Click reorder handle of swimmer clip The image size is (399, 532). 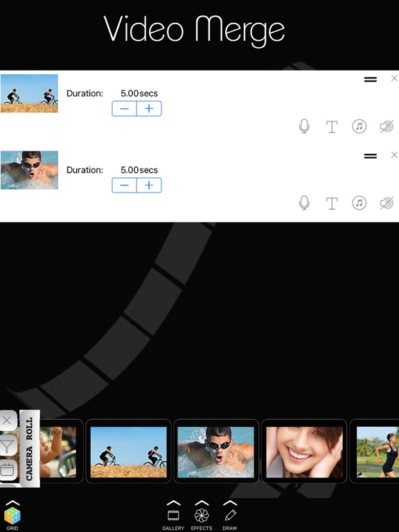[371, 156]
